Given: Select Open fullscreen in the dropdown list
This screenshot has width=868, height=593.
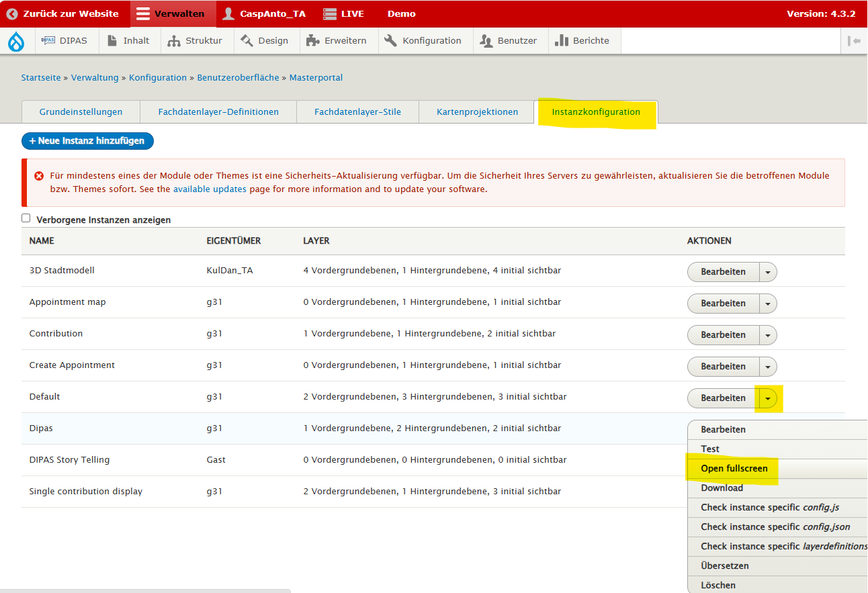Looking at the screenshot, I should point(777,469).
